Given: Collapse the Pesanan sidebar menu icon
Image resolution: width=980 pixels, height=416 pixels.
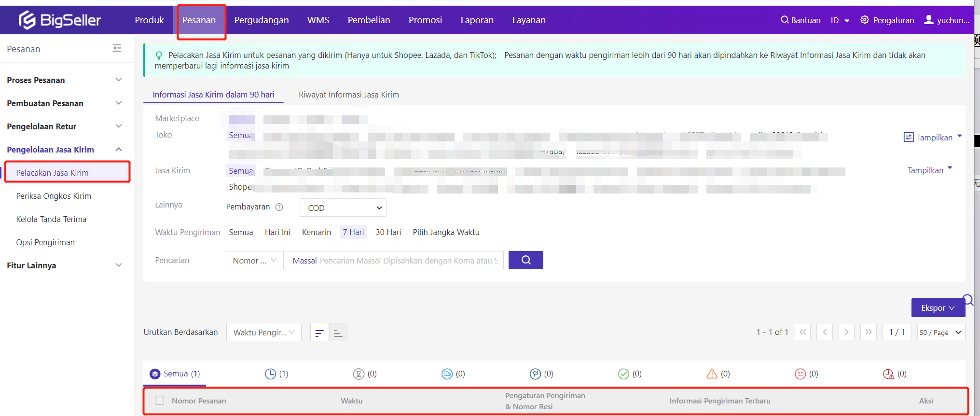Looking at the screenshot, I should coord(117,48).
